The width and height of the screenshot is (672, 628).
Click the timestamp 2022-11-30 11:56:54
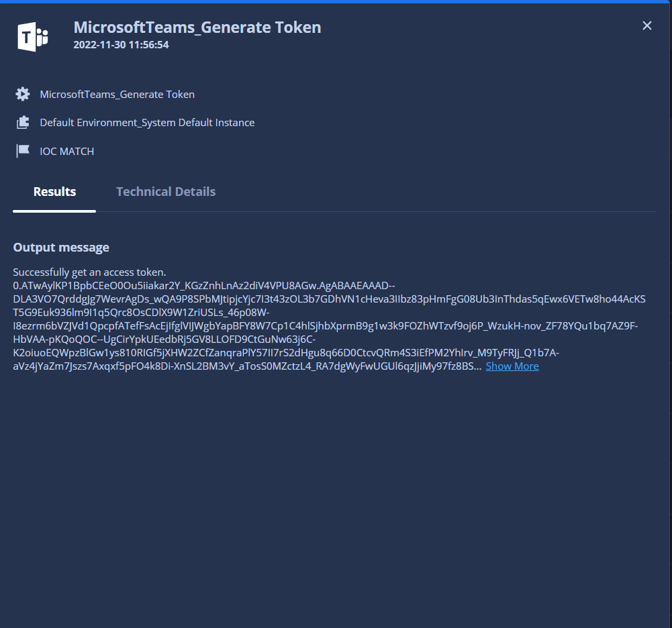pyautogui.click(x=121, y=44)
